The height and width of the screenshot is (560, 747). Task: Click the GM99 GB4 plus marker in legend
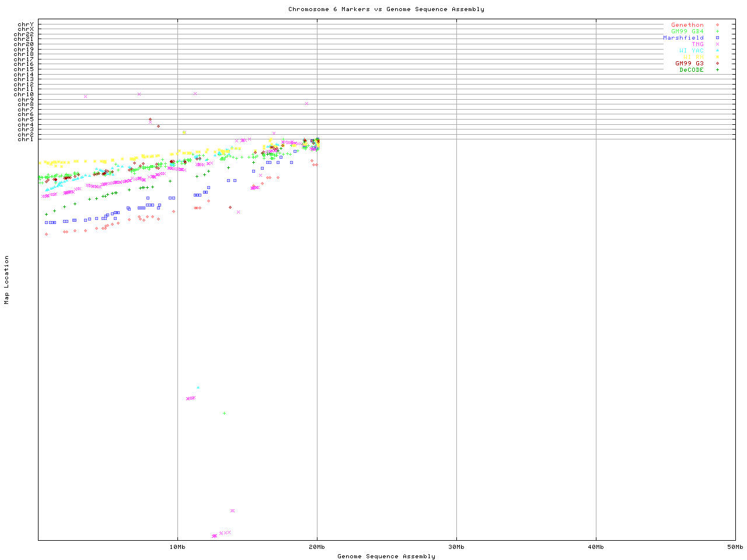[x=717, y=32]
